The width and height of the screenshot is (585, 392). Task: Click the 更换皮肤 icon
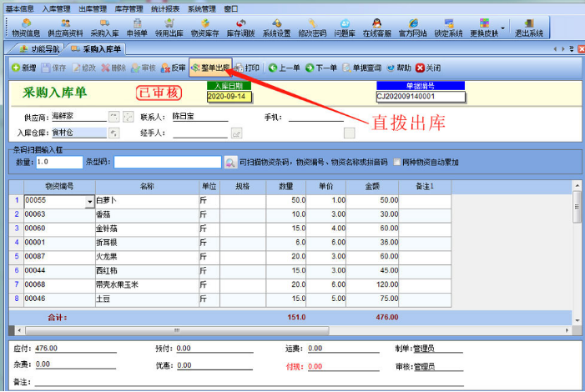coord(484,28)
